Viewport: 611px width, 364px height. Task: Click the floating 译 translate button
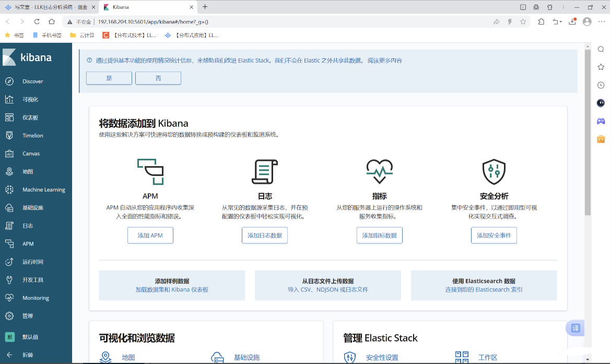click(x=575, y=328)
